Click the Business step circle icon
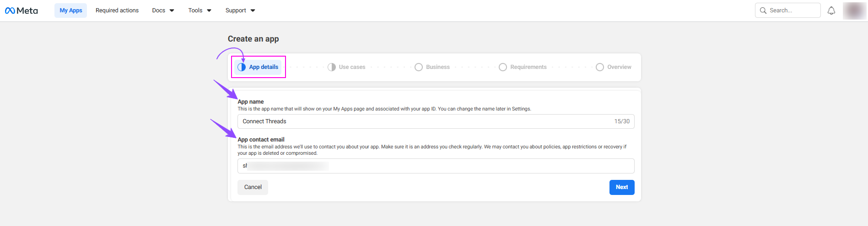868x226 pixels. coord(419,67)
